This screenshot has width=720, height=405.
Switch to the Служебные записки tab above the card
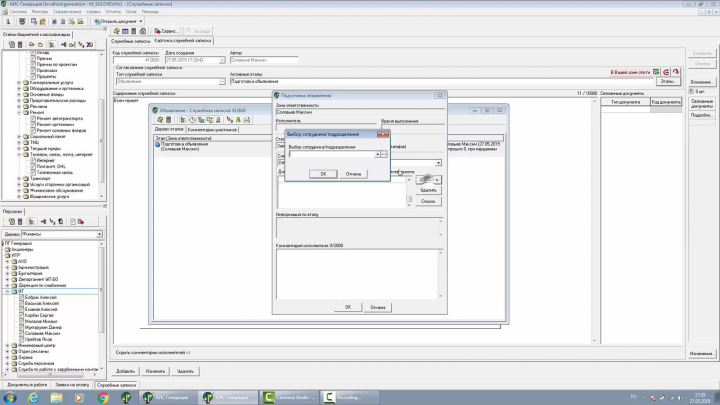click(x=131, y=41)
